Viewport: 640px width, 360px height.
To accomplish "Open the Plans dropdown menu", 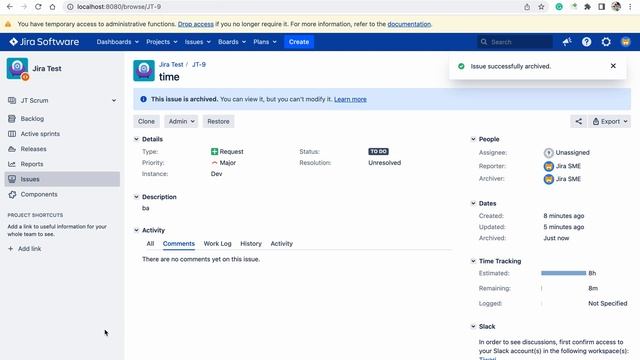I will pyautogui.click(x=265, y=42).
